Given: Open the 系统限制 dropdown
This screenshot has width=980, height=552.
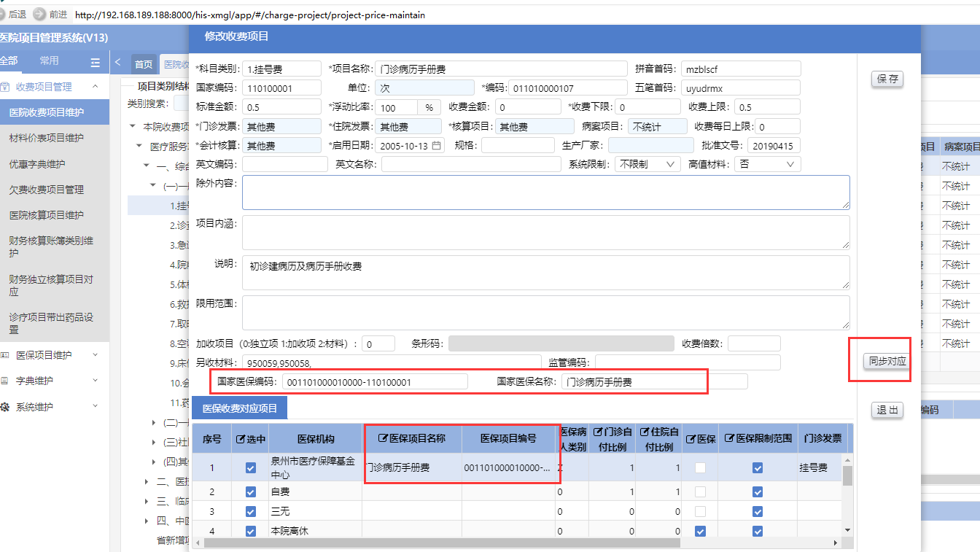Looking at the screenshot, I should click(647, 164).
